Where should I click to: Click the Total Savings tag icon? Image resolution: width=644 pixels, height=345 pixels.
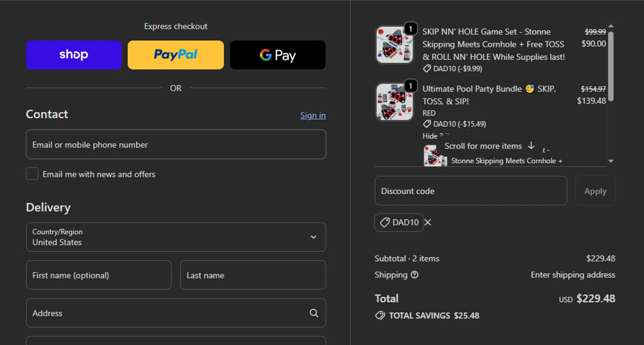pyautogui.click(x=380, y=315)
